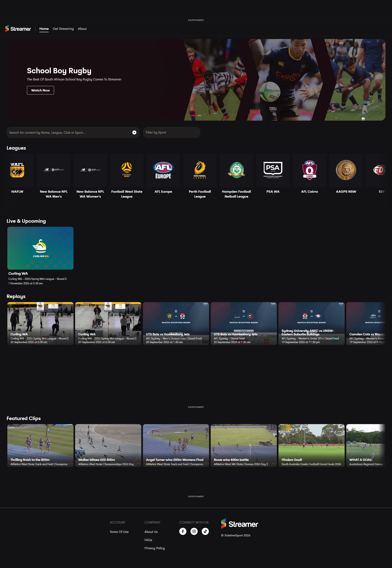
Task: Open the Instagram social icon
Action: [x=194, y=531]
